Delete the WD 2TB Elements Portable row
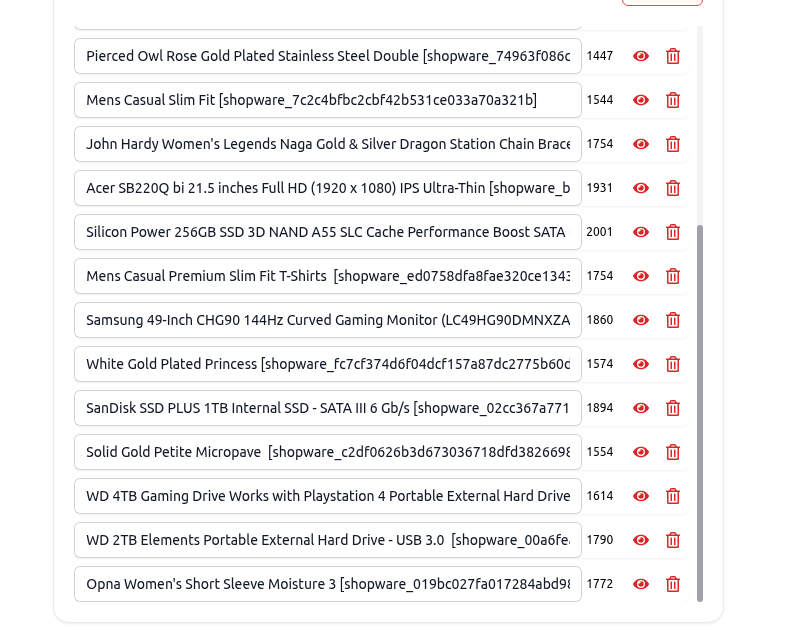The image size is (787, 631). [x=673, y=540]
